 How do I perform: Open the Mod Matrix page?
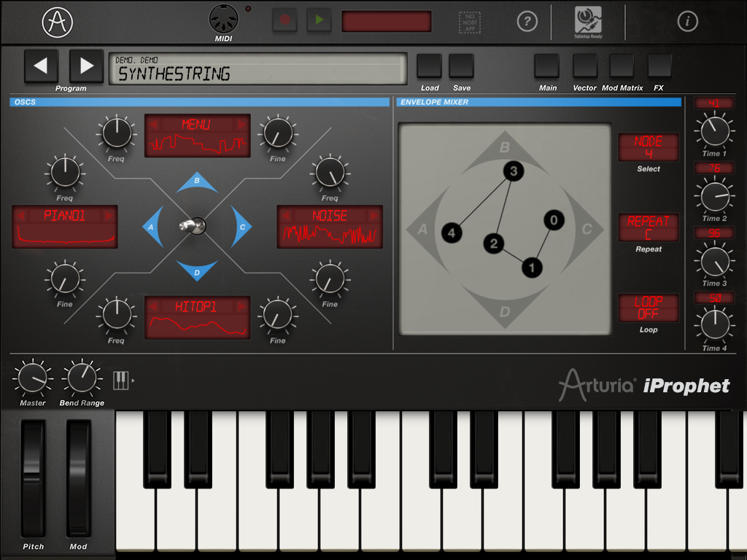point(622,66)
